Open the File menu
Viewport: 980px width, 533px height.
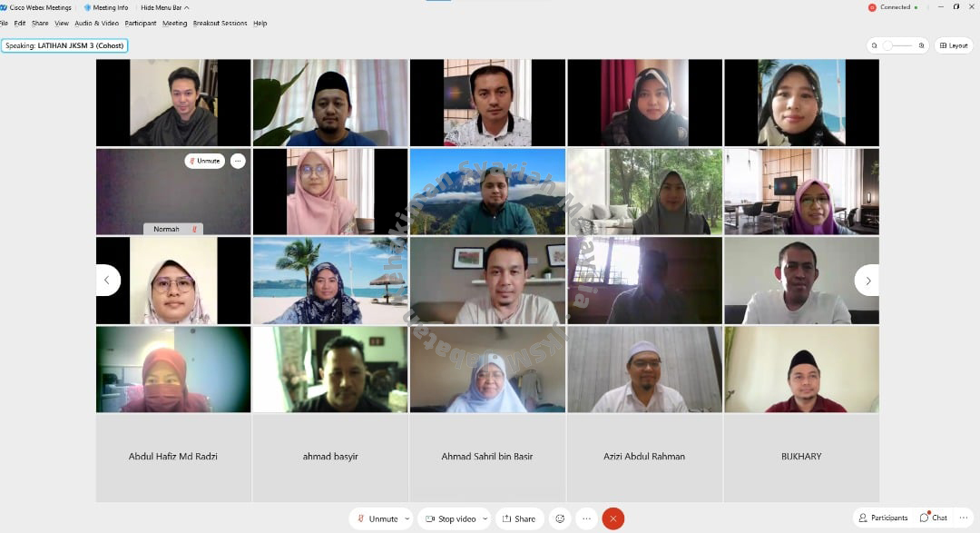tap(4, 23)
